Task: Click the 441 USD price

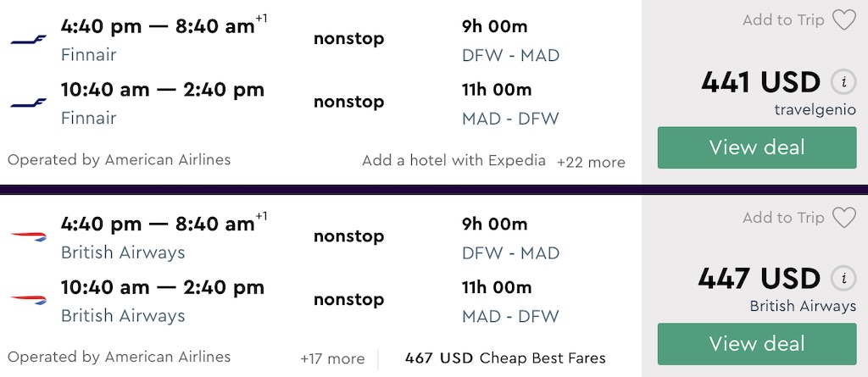Action: pyautogui.click(x=760, y=82)
